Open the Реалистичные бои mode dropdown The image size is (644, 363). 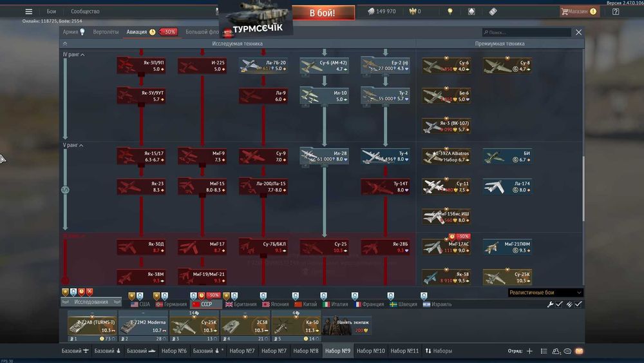[545, 293]
